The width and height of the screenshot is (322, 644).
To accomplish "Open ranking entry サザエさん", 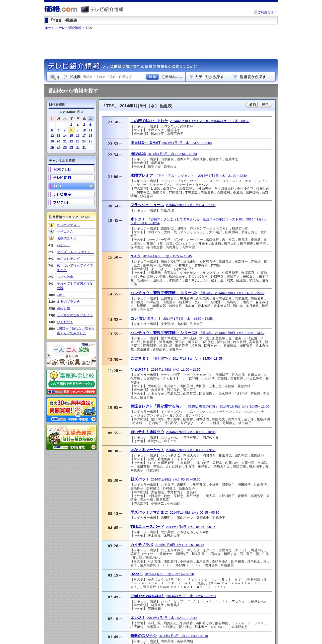I will (x=65, y=232).
